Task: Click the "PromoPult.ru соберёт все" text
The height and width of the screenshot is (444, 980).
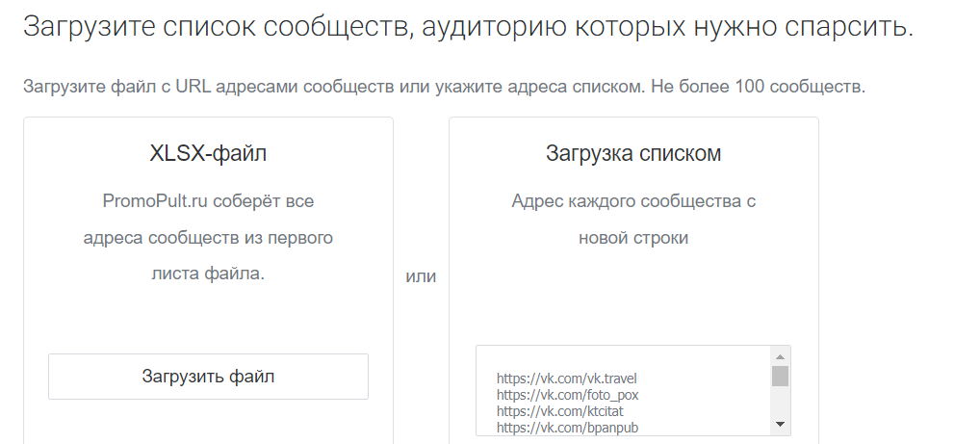Action: 208,201
